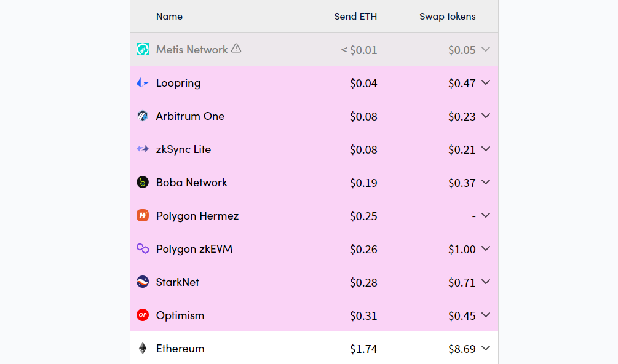Click the Optimism $0.45 swap price
The width and height of the screenshot is (618, 364).
(x=462, y=315)
